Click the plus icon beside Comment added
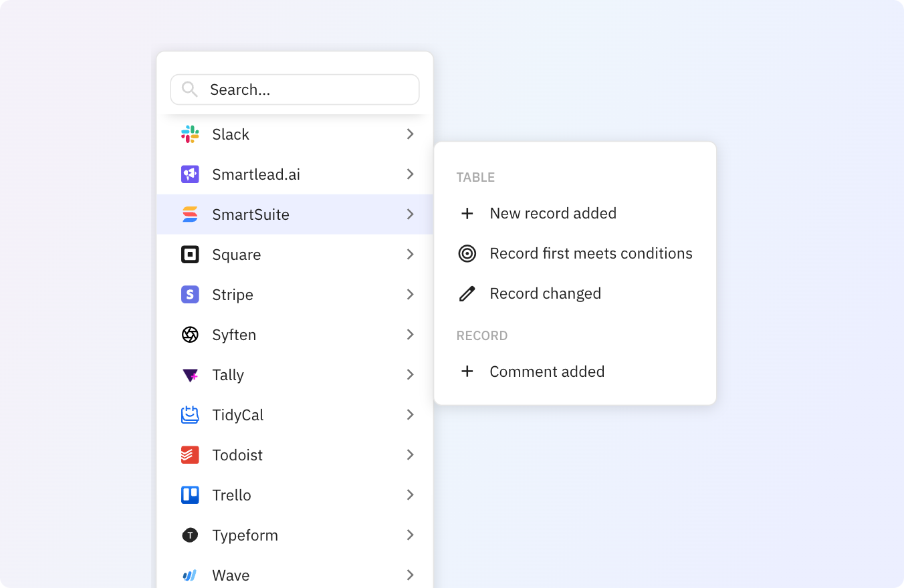 [467, 372]
